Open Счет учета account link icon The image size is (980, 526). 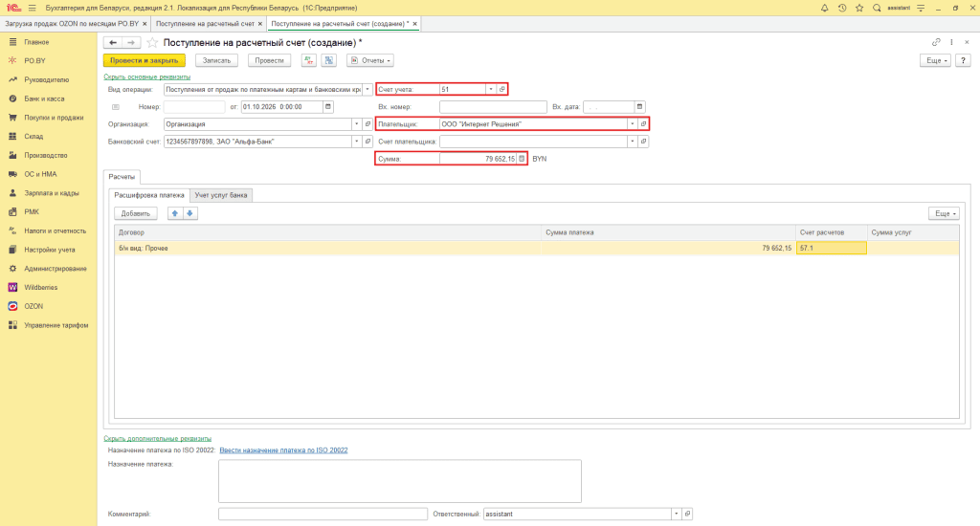[x=501, y=89]
